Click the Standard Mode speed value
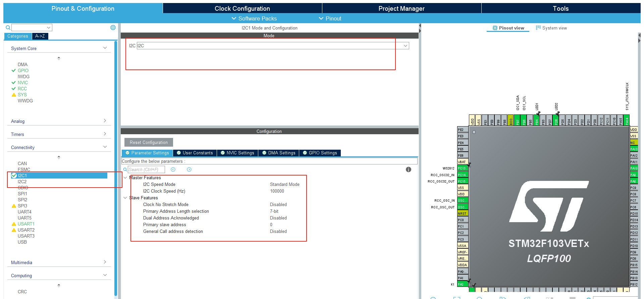This screenshot has width=644, height=299. pyautogui.click(x=285, y=184)
